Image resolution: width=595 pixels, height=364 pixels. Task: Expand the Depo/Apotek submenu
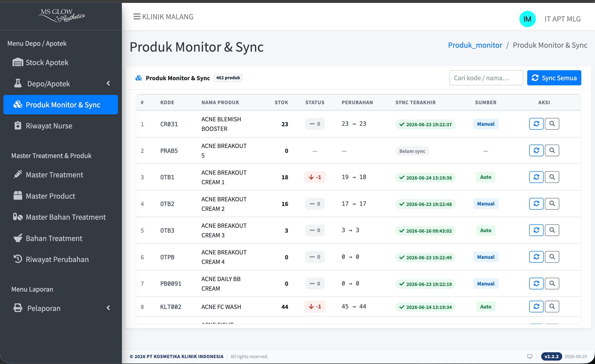tap(61, 84)
